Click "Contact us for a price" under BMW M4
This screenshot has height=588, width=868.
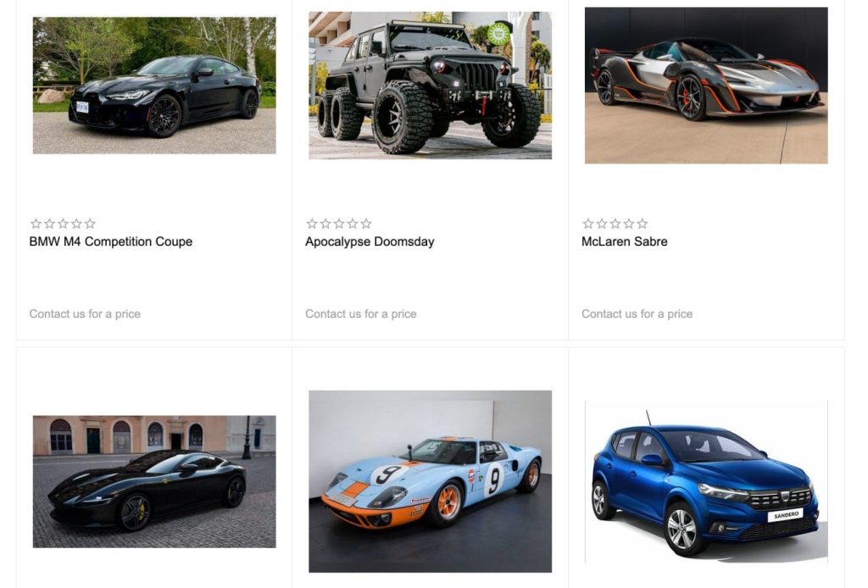click(85, 314)
